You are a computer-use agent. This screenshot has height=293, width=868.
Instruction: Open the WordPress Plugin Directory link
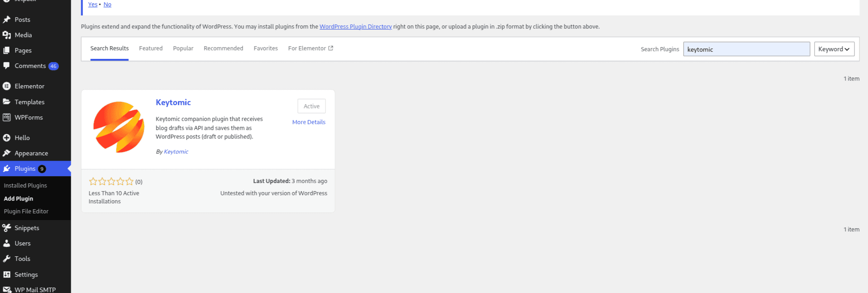tap(355, 27)
